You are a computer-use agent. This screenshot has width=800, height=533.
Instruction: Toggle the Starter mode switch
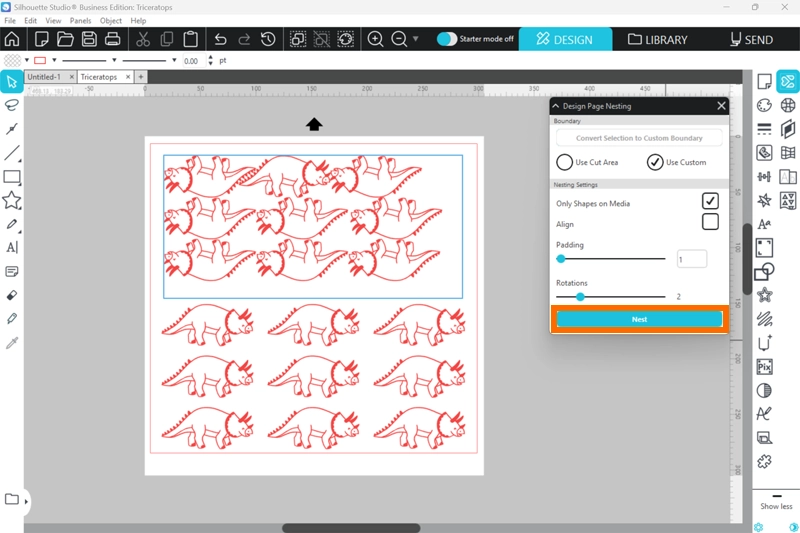tap(447, 39)
